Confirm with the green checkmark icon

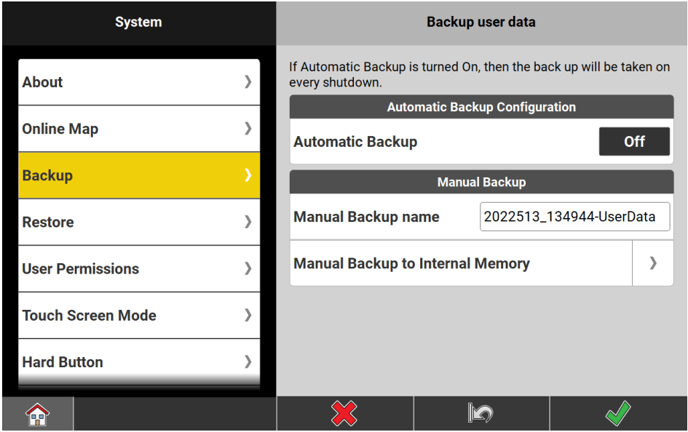[617, 414]
